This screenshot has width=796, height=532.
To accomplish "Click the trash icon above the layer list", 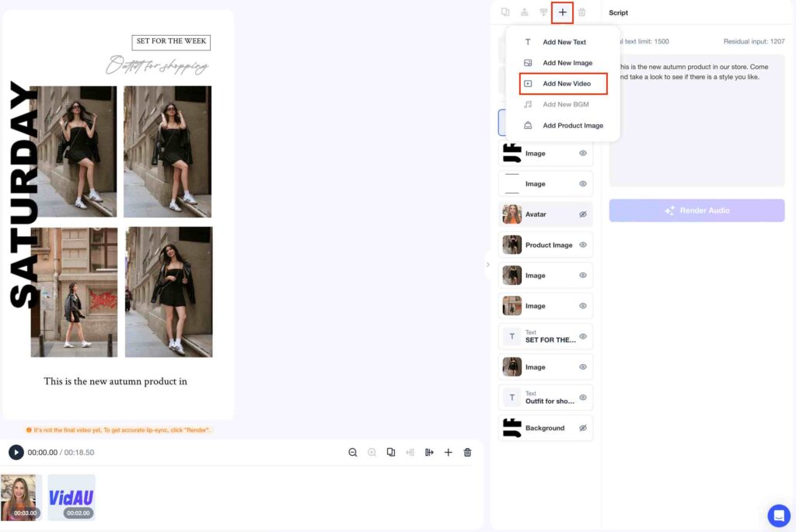I will coord(581,12).
